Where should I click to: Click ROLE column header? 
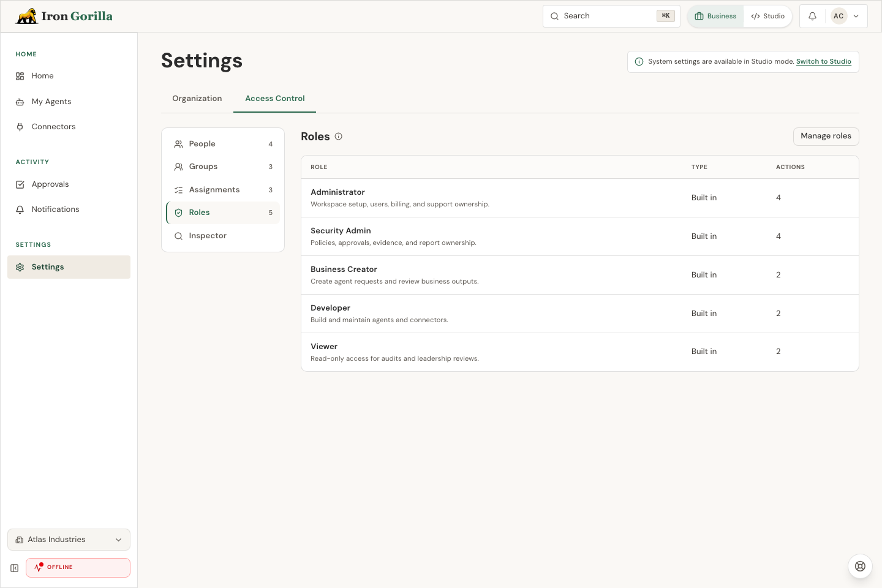tap(319, 167)
